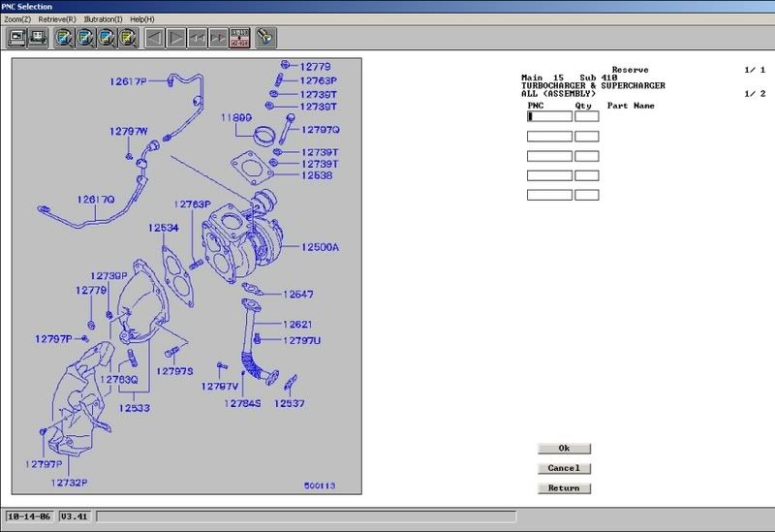775x532 pixels.
Task: Click the first Qty input field
Action: 586,116
